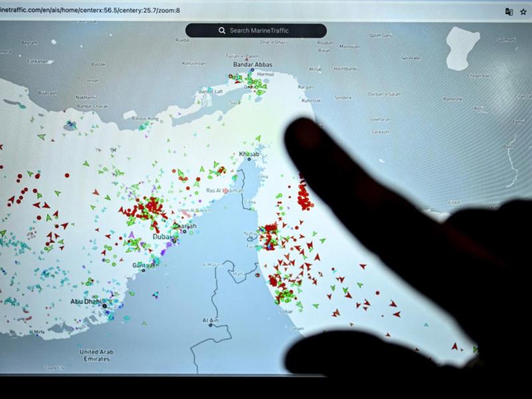Click the Ras Al Khaimah map label

[x=225, y=191]
